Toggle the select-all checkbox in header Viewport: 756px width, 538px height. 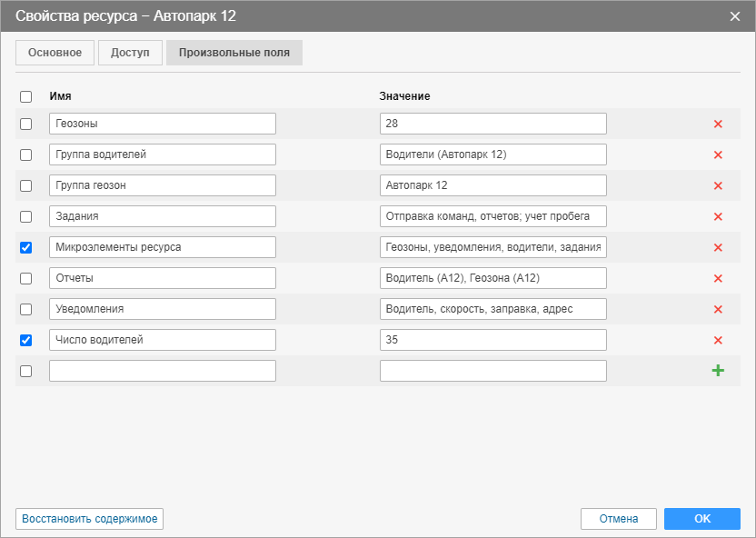pyautogui.click(x=25, y=96)
